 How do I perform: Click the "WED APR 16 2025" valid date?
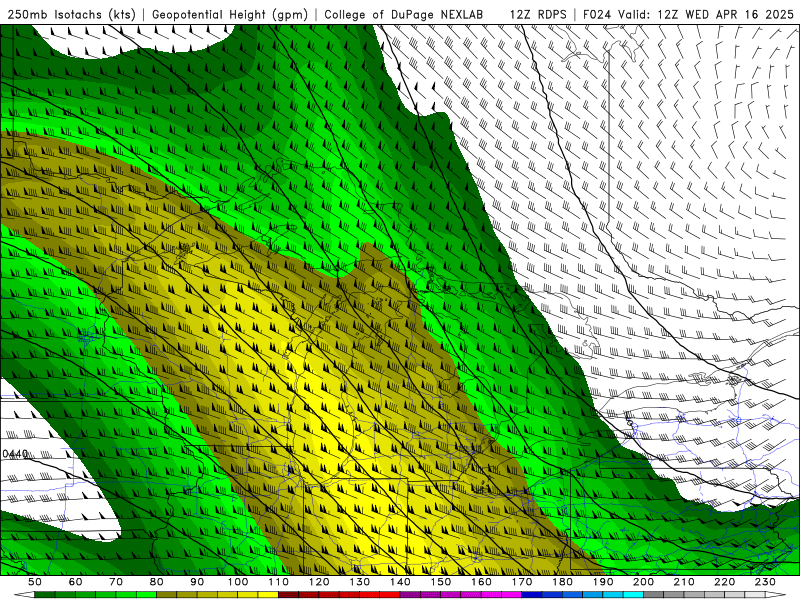point(739,14)
